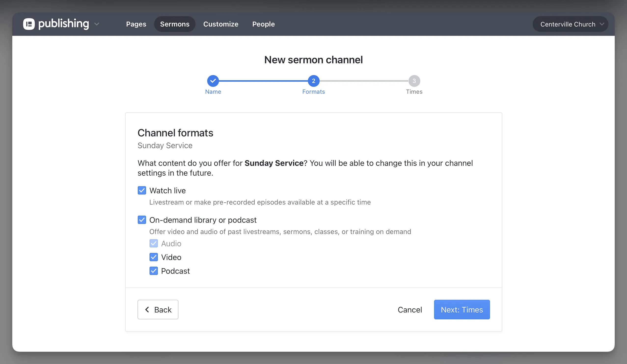Click the Back button with arrow
This screenshot has height=364, width=627.
(158, 310)
